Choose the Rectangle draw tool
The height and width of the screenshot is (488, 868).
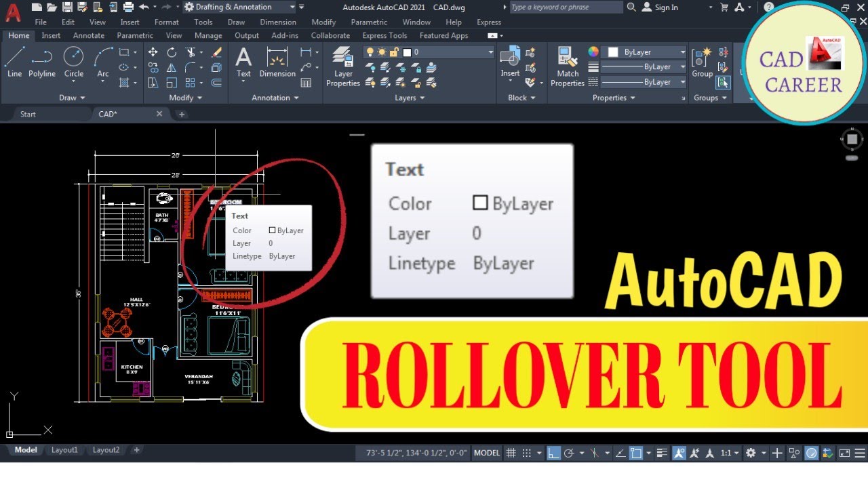124,52
